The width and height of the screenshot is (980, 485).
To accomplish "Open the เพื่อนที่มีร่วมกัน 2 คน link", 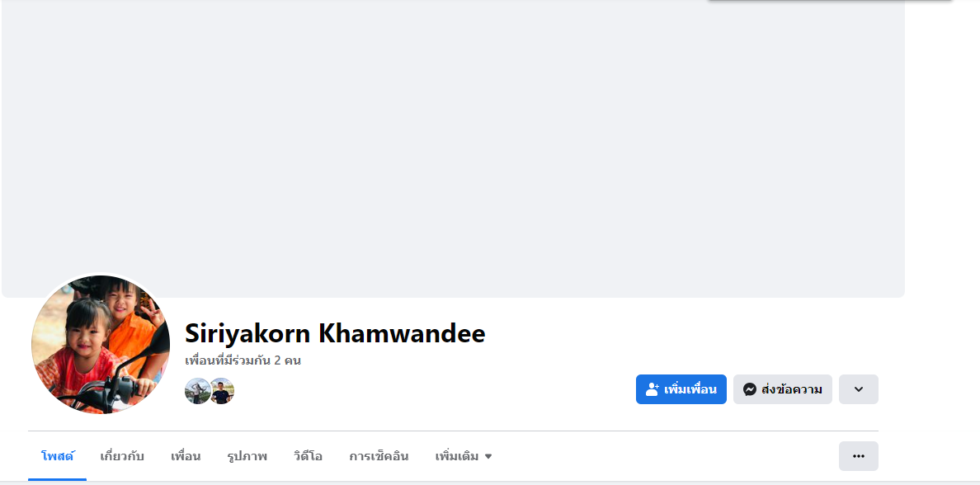I will coord(243,360).
